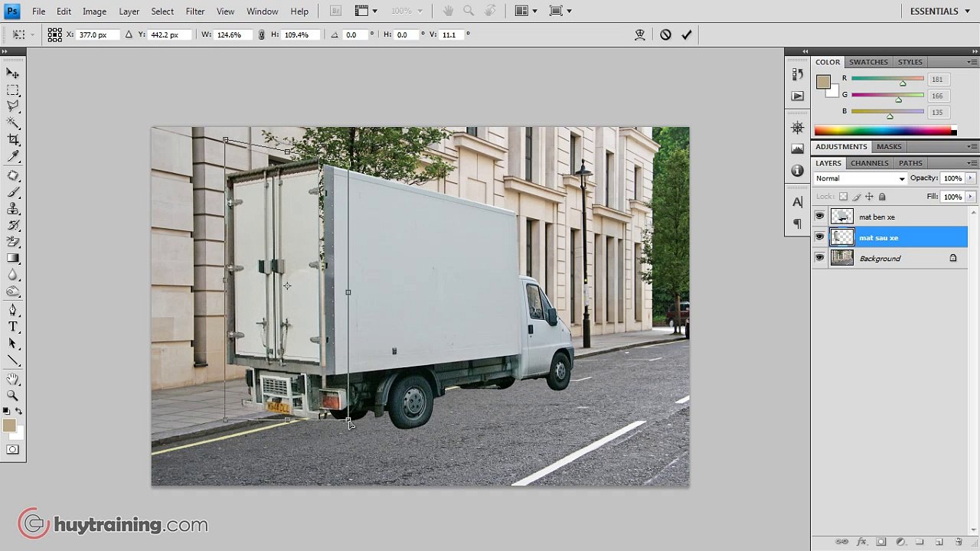Open the Normal blend mode dropdown
Image resolution: width=980 pixels, height=551 pixels.
click(861, 178)
